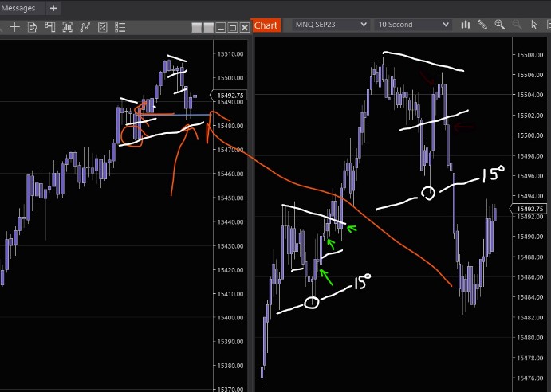Image resolution: width=551 pixels, height=392 pixels.
Task: Open the data box document-magnifier icon
Action: pos(33,27)
